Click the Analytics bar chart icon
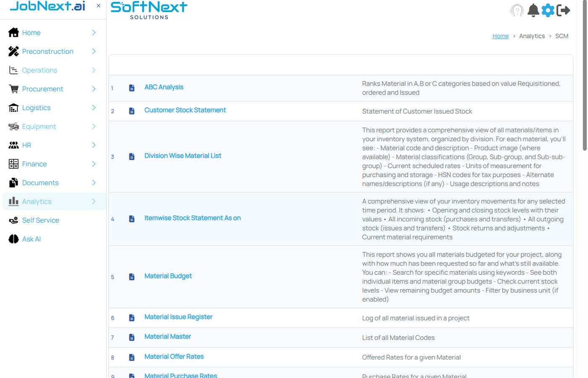The width and height of the screenshot is (588, 378). pyautogui.click(x=13, y=202)
